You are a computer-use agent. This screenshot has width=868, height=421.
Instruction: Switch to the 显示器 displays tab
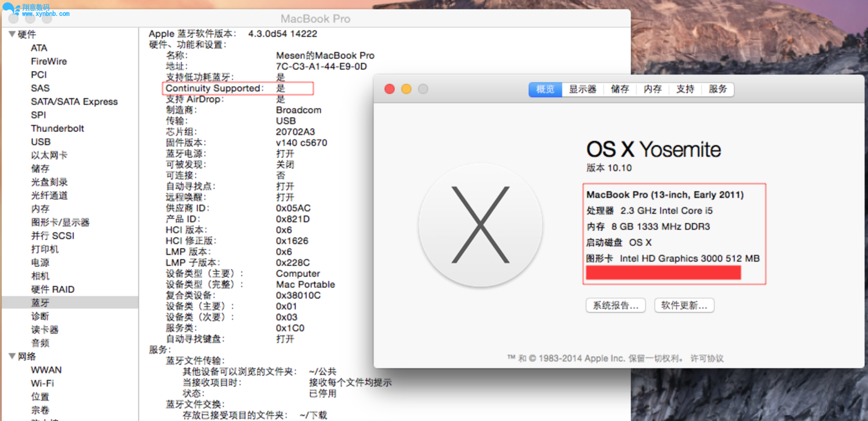pyautogui.click(x=582, y=89)
